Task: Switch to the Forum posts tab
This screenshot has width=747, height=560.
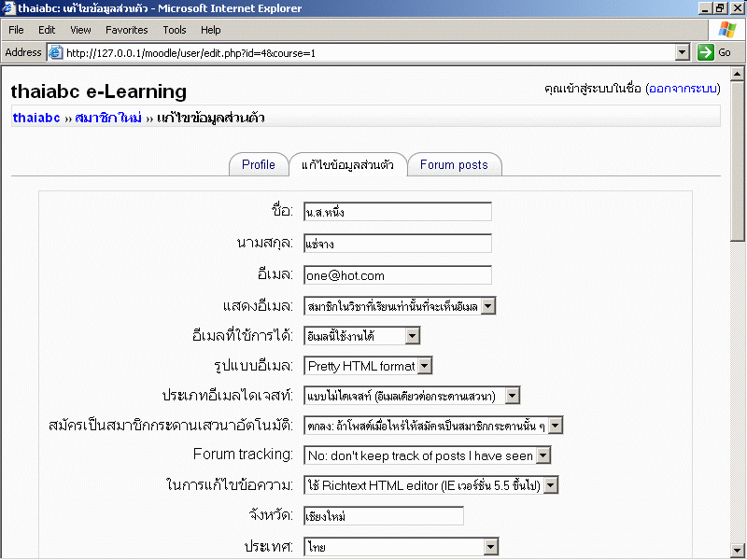Action: pyautogui.click(x=454, y=165)
